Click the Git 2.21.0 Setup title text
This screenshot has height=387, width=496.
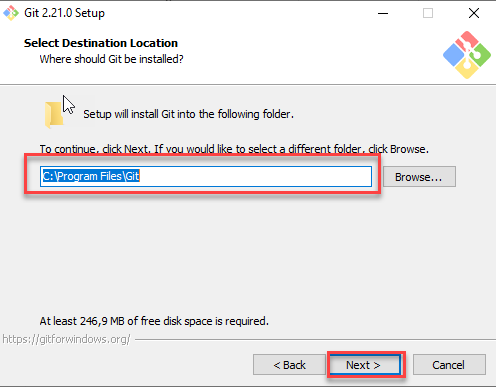coord(64,13)
